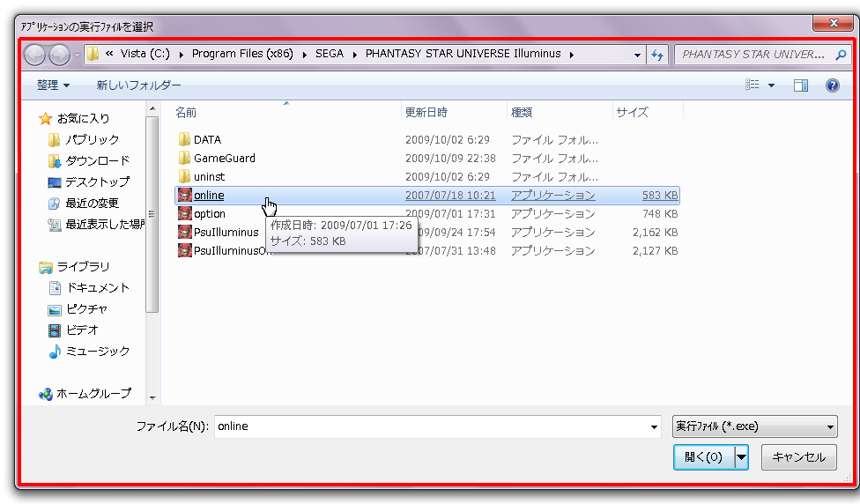Screen dimensions: 860x504
Task: Open the file type filter 実行ファイル (*.exe)
Action: tap(754, 426)
